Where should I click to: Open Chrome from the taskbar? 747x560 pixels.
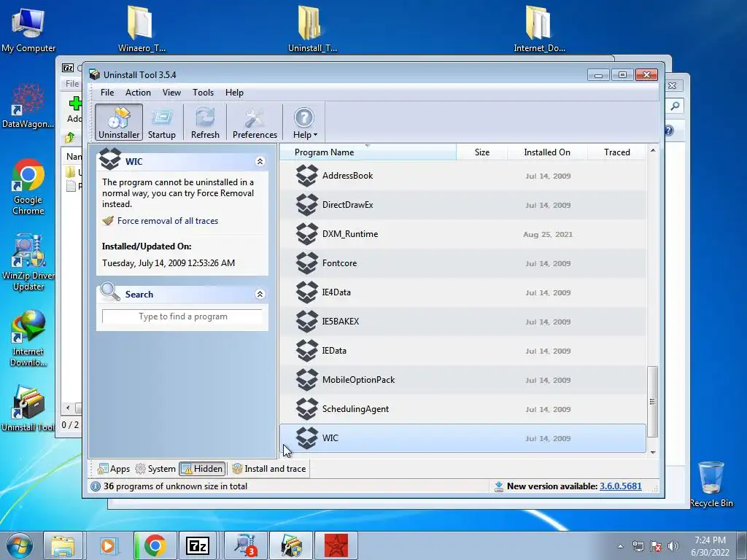click(155, 545)
